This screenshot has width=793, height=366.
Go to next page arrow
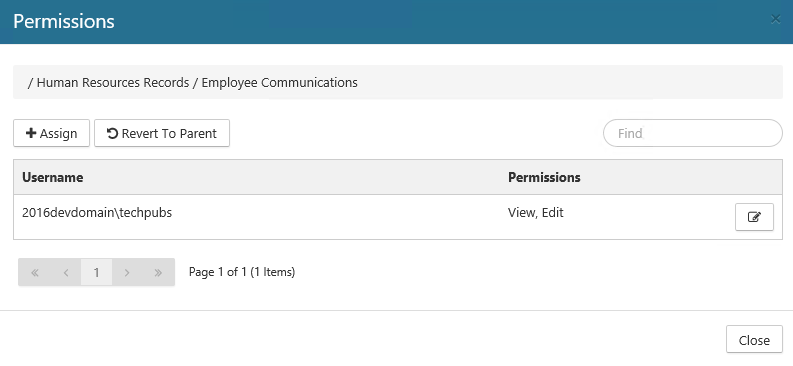(x=127, y=272)
